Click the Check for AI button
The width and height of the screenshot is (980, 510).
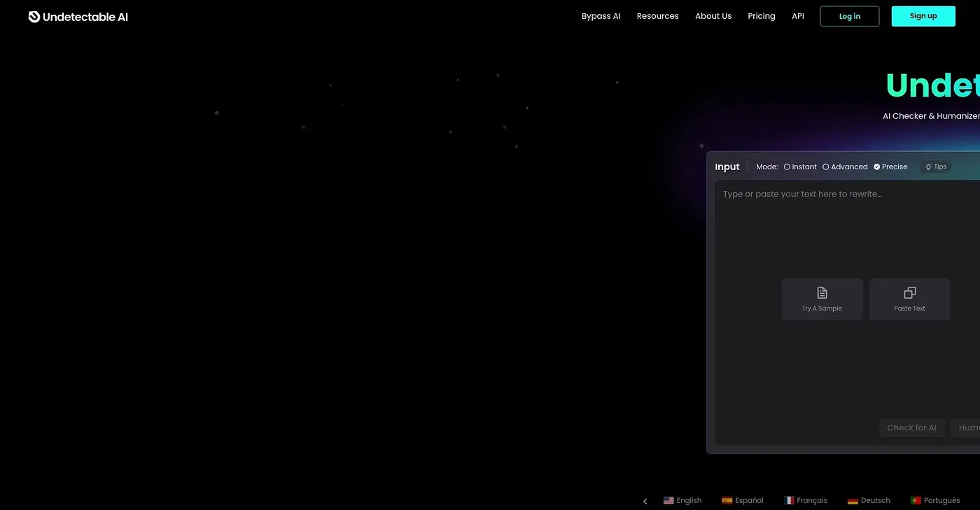pos(912,428)
